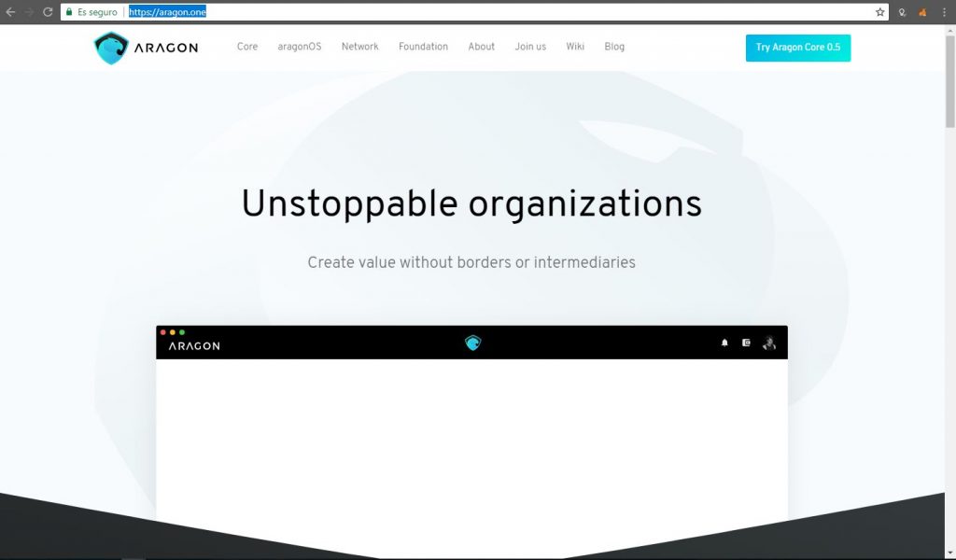
Task: Open the orange fox extension icon
Action: 922,12
